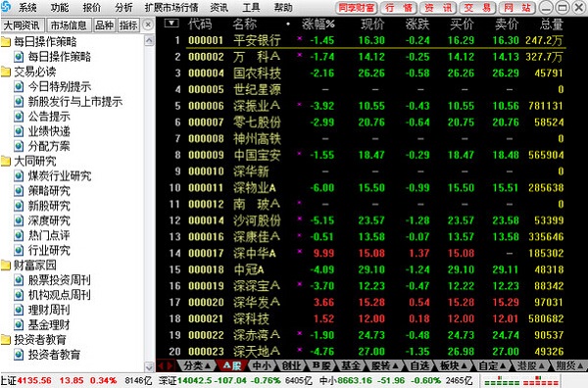Image resolution: width=588 pixels, height=388 pixels.
Task: Close the left info panel with X
Action: (x=148, y=24)
